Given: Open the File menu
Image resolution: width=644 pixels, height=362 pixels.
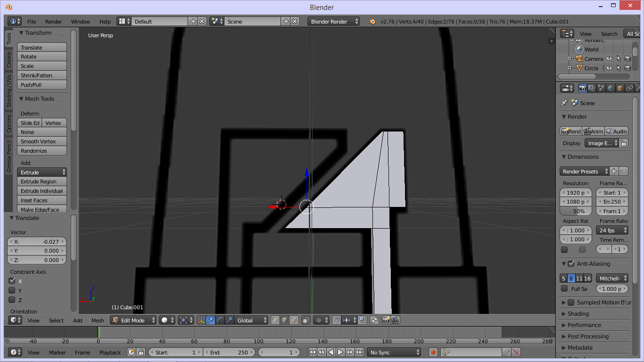Looking at the screenshot, I should (x=32, y=21).
